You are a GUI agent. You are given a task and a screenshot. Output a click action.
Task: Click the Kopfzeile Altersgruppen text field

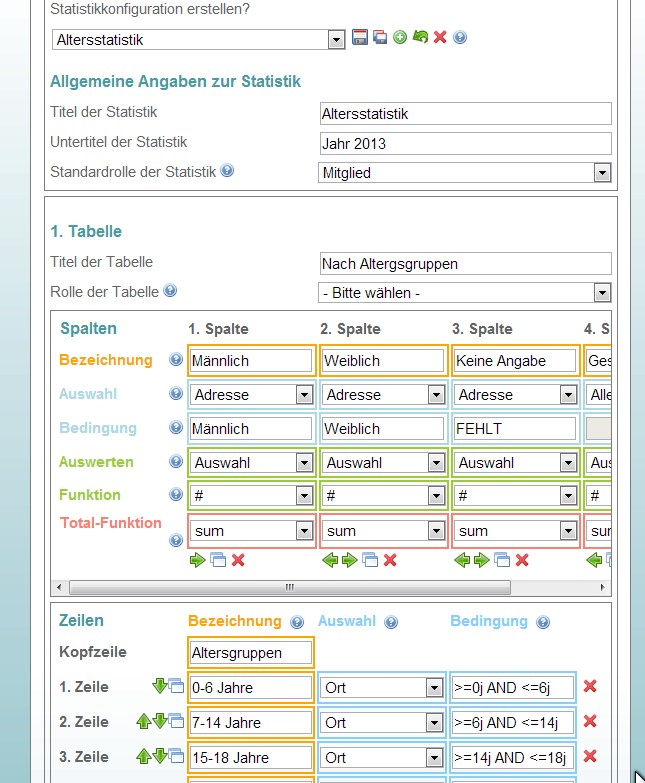click(x=251, y=653)
